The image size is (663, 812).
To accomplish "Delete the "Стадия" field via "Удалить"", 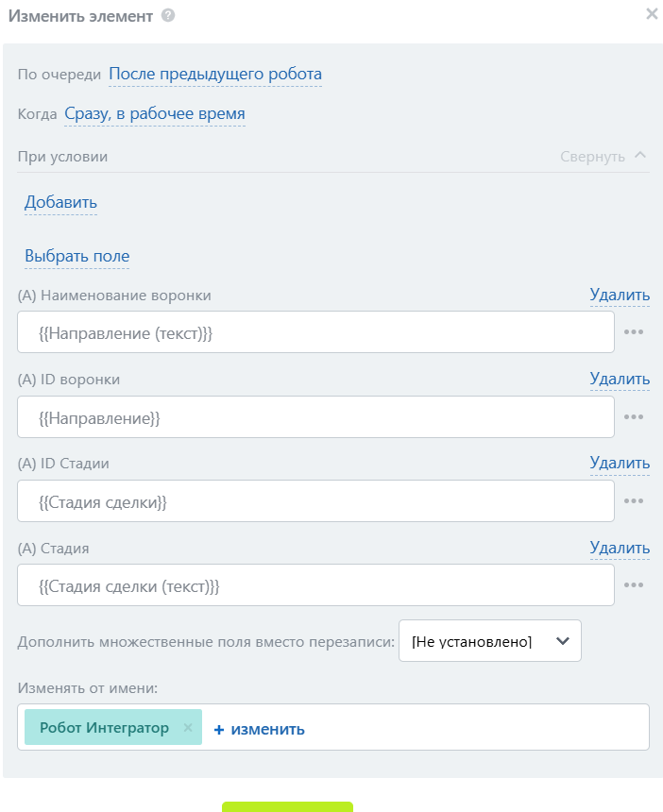I will tap(620, 548).
